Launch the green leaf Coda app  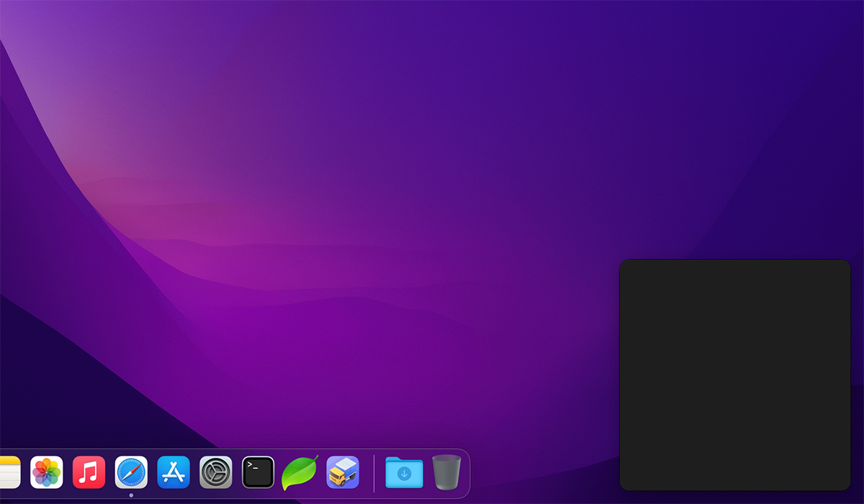click(x=300, y=473)
